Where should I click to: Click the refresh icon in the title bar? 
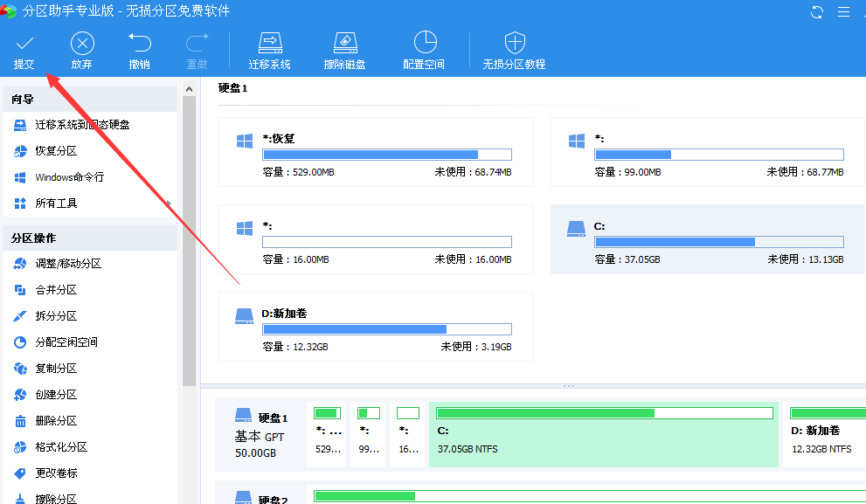(x=817, y=11)
